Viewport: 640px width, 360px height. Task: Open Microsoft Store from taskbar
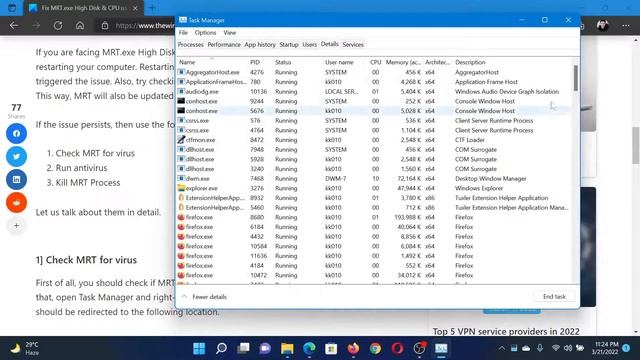331,348
